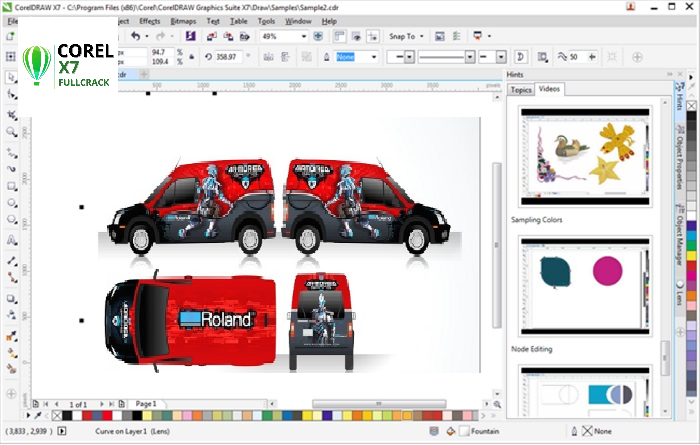Select the Connector tool
Screen dimensions: 700x445
point(11,278)
